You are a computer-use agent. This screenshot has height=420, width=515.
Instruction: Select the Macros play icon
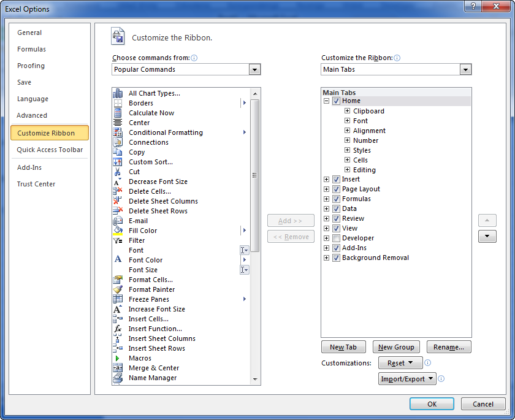tap(117, 358)
